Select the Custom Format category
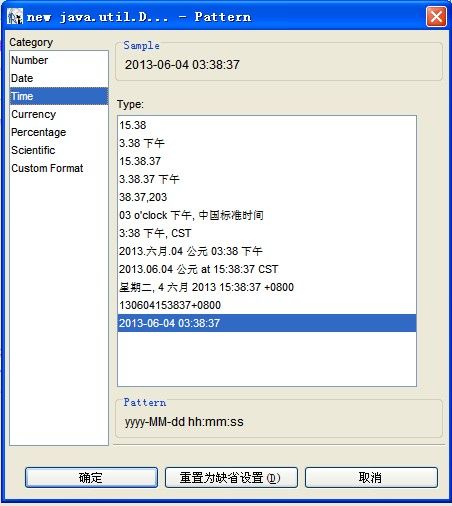452x506 pixels. [x=59, y=168]
